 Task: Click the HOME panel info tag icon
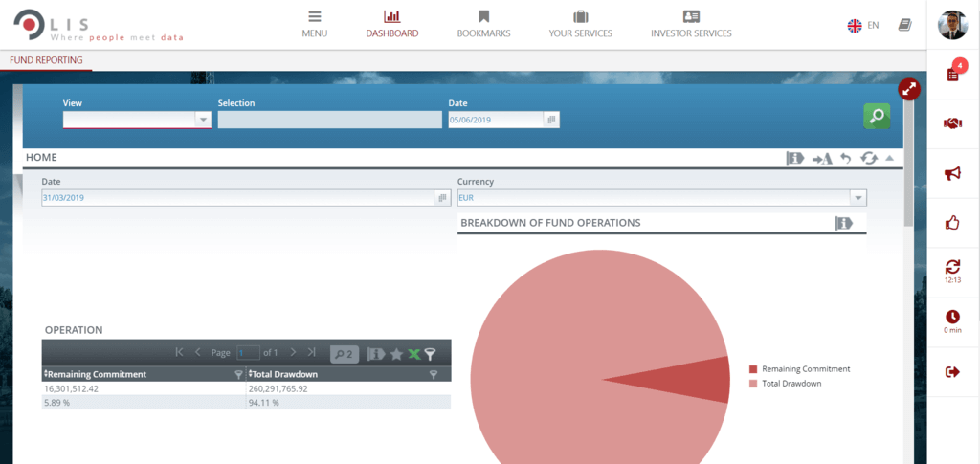coord(794,159)
